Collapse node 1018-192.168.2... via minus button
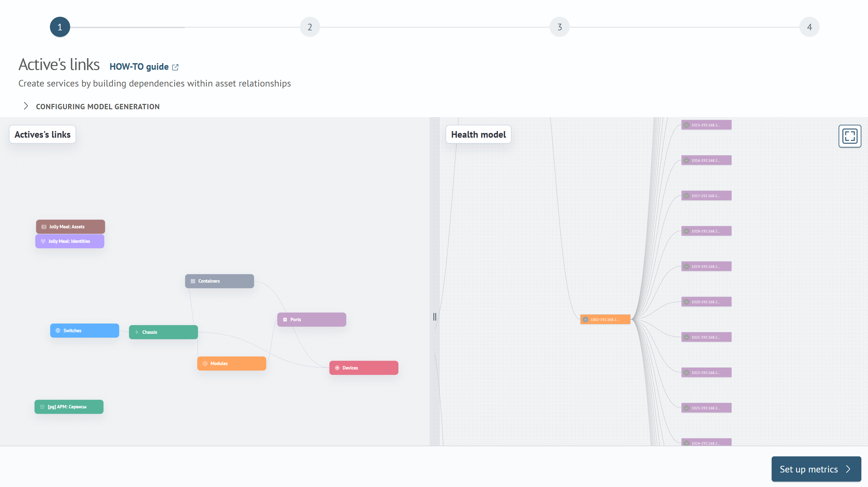 (x=686, y=231)
